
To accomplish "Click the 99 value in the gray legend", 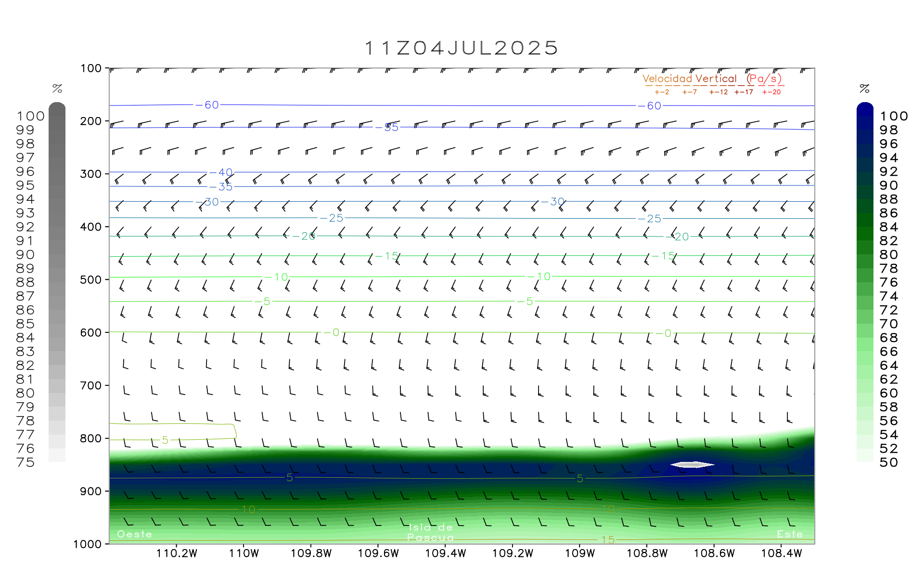I will [x=25, y=130].
